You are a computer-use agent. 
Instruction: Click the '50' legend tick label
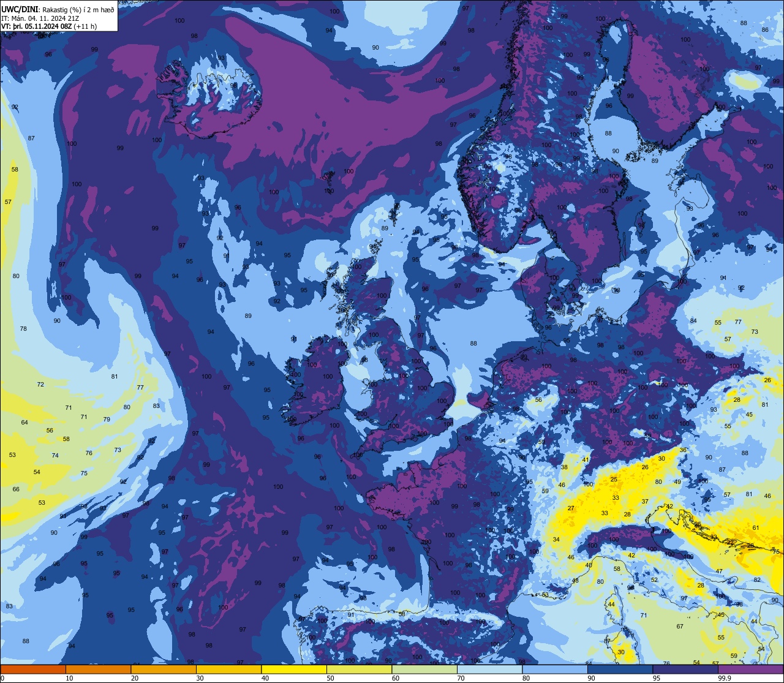click(x=331, y=678)
